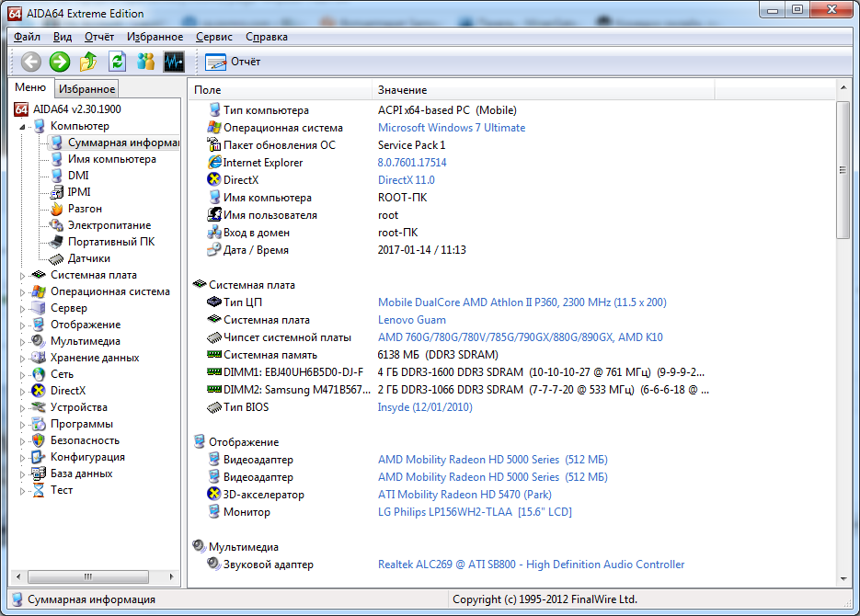Click the Back navigation arrow icon

[x=30, y=62]
